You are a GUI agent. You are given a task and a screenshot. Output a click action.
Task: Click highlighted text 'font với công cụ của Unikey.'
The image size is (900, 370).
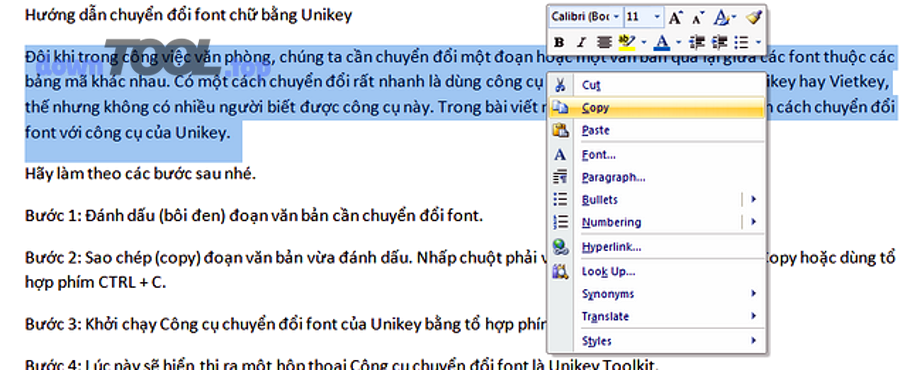point(127,134)
